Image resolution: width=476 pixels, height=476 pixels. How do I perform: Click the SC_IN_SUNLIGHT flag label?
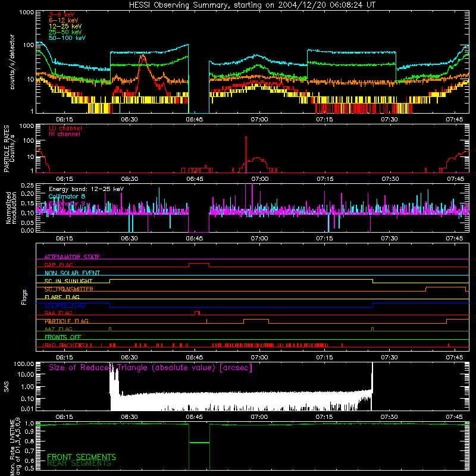[x=68, y=281]
